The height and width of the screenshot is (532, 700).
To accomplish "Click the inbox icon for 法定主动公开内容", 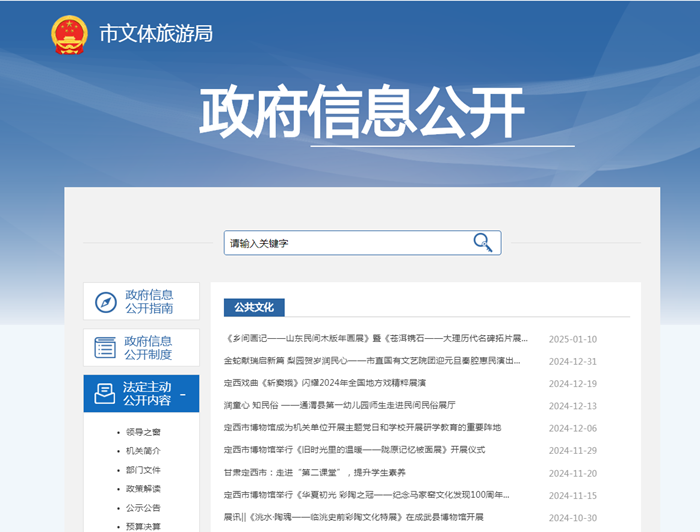I will (105, 393).
